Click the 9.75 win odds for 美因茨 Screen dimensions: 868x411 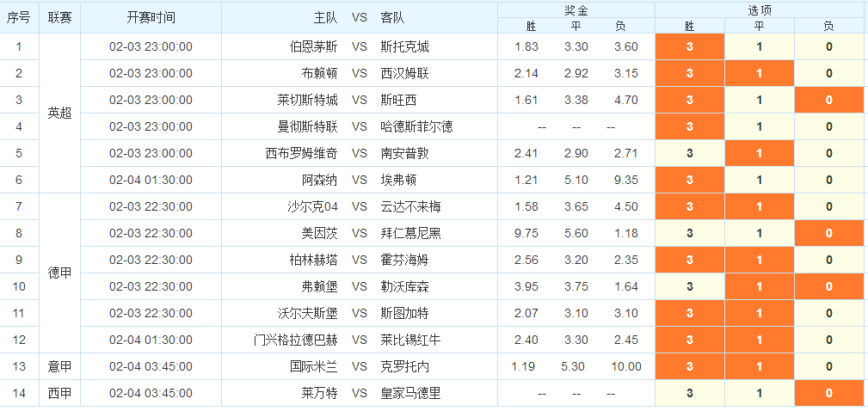click(526, 233)
